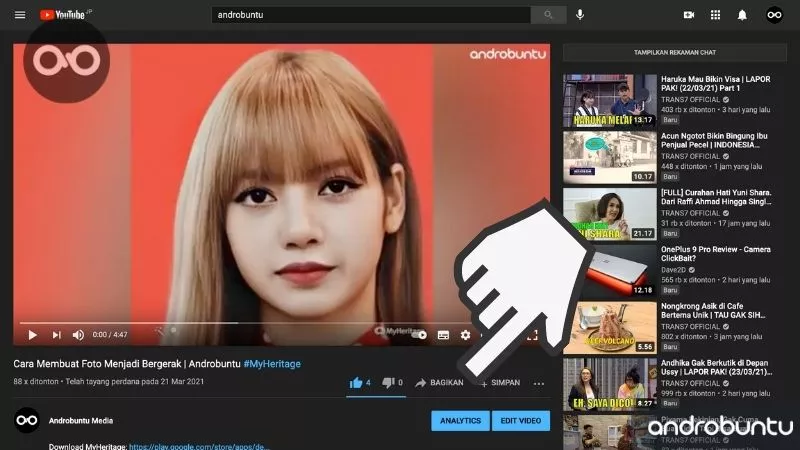This screenshot has width=800, height=450.
Task: Open TRANS7 OFFICIAL under Haruka video
Action: click(690, 100)
